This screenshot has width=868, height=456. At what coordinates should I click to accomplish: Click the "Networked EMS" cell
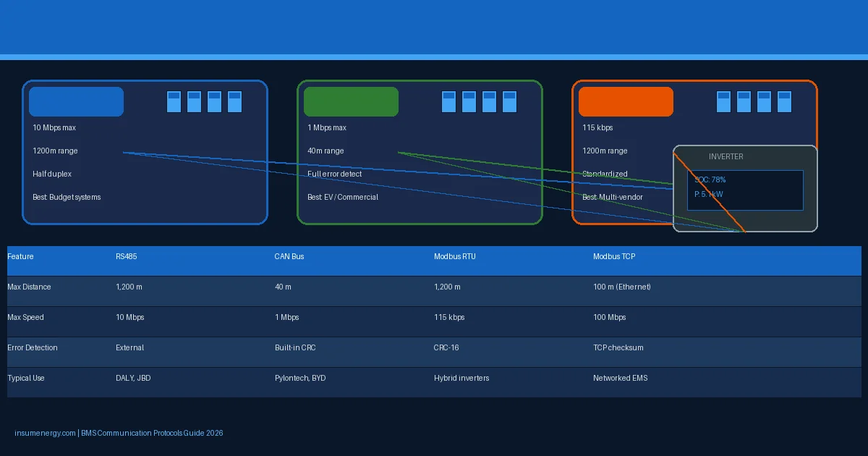(621, 378)
